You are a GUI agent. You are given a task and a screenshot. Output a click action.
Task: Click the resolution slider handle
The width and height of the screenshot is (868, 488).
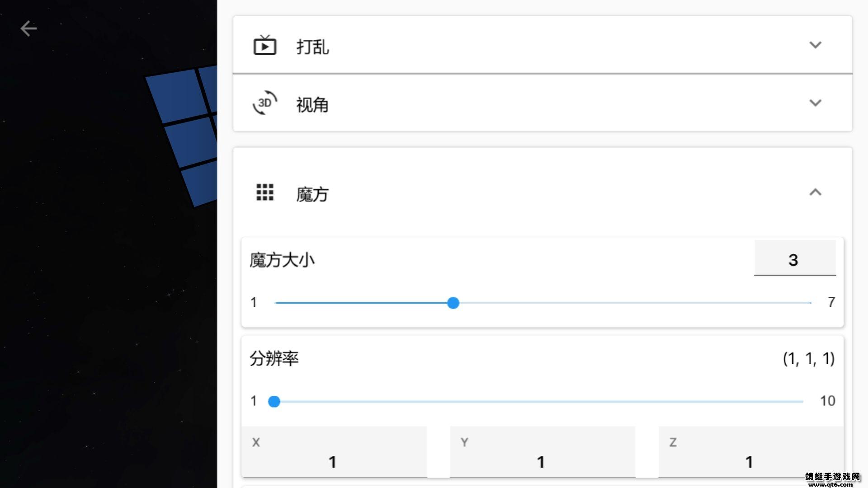point(274,401)
